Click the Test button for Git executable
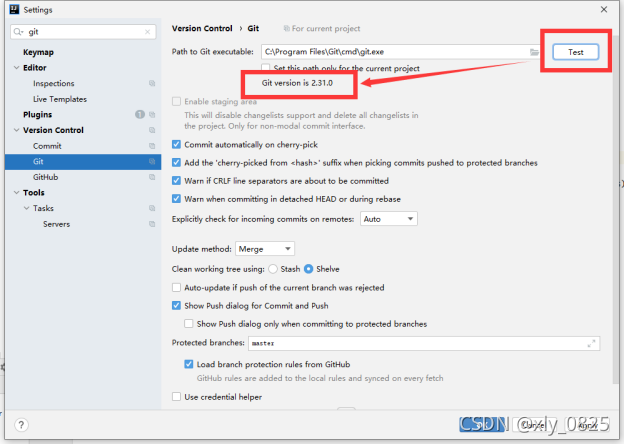 (x=575, y=52)
